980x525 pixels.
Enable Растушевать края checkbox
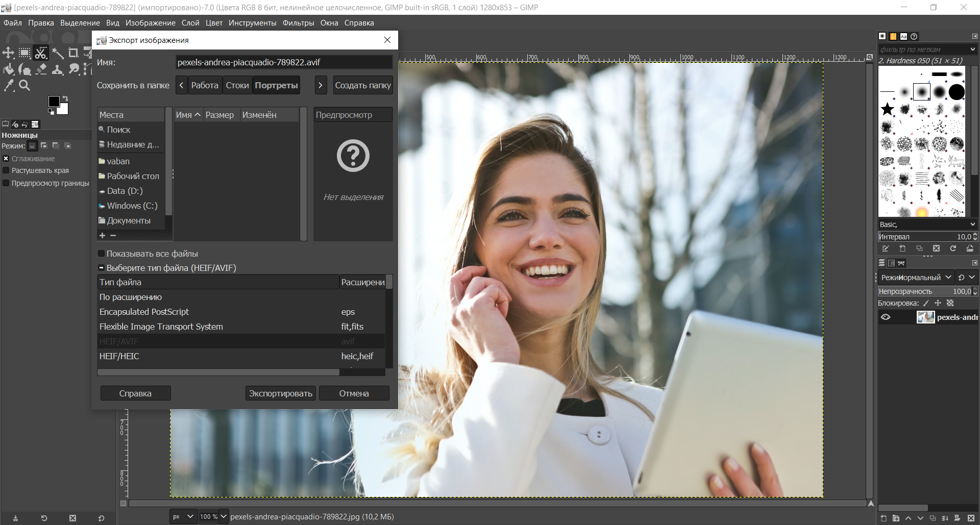(6, 170)
